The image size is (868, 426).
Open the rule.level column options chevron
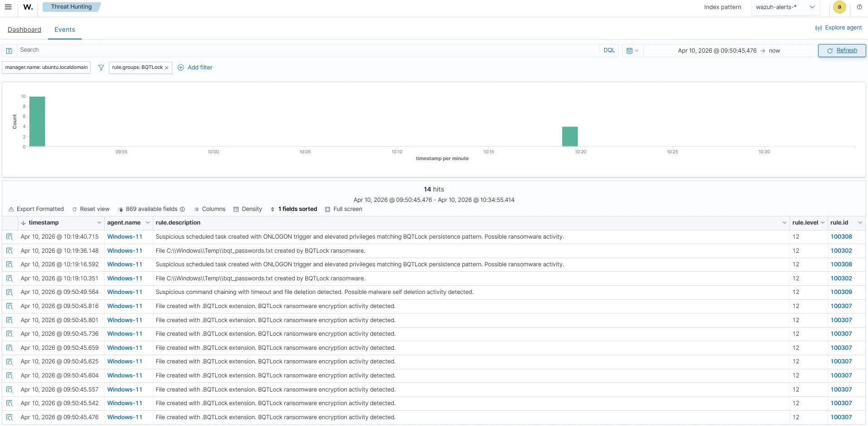823,222
